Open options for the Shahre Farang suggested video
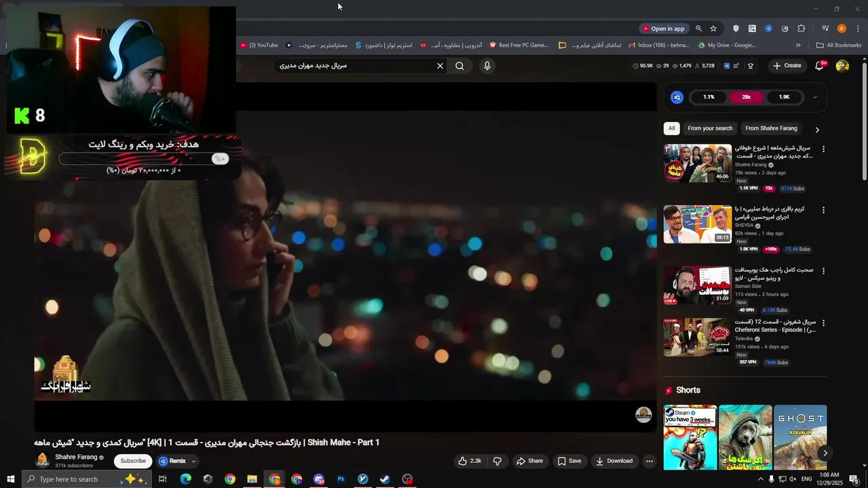This screenshot has width=868, height=488. pyautogui.click(x=824, y=149)
